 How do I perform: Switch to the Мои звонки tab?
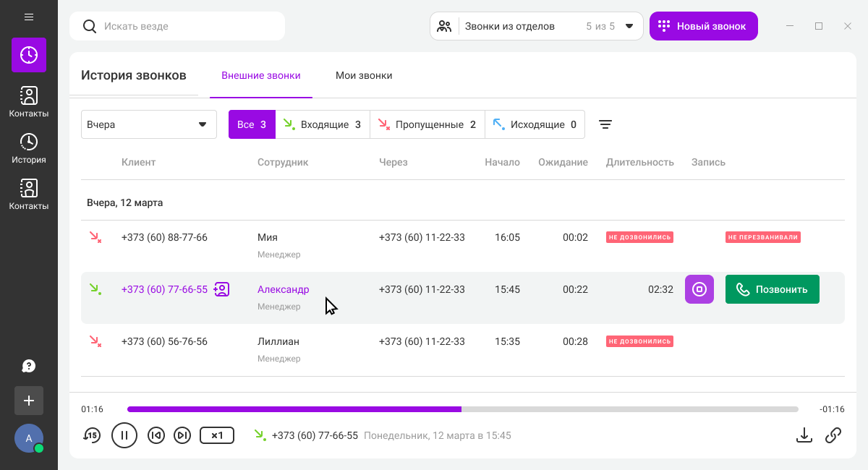(x=364, y=75)
